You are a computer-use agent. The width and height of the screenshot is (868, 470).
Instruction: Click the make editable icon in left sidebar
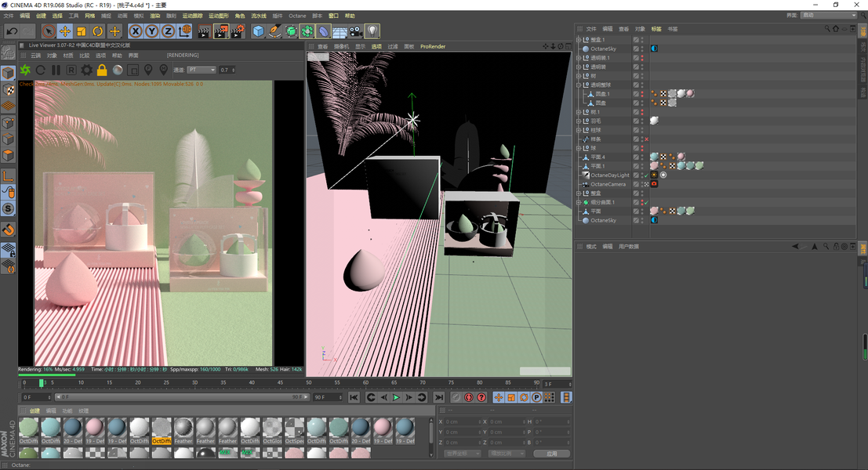coord(9,52)
